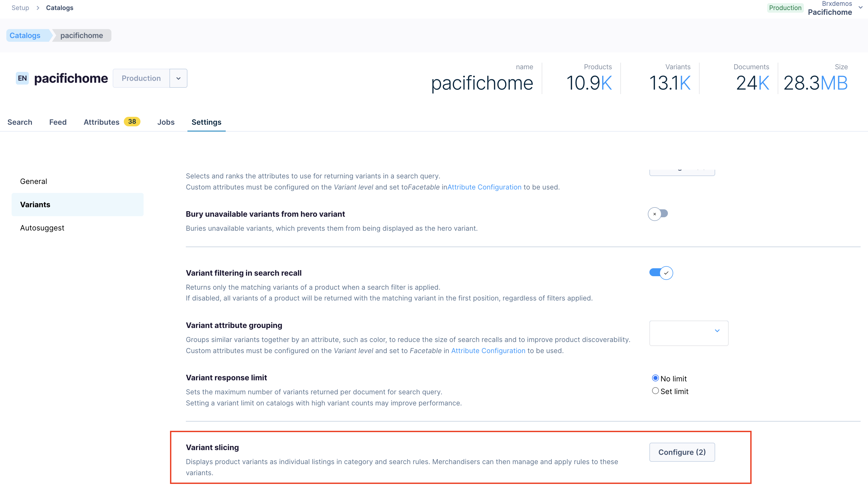
Task: Click the 38 attributes count badge
Action: point(132,121)
